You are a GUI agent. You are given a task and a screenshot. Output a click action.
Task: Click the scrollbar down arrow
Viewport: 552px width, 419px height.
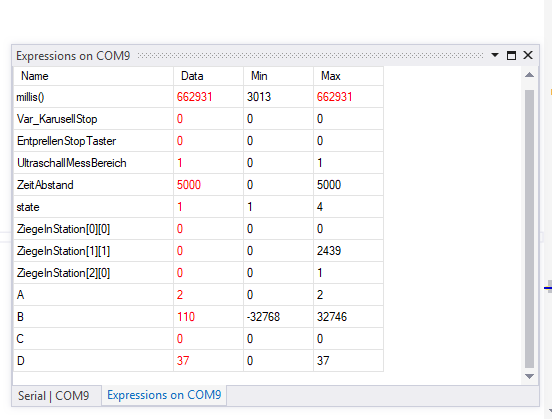(529, 376)
